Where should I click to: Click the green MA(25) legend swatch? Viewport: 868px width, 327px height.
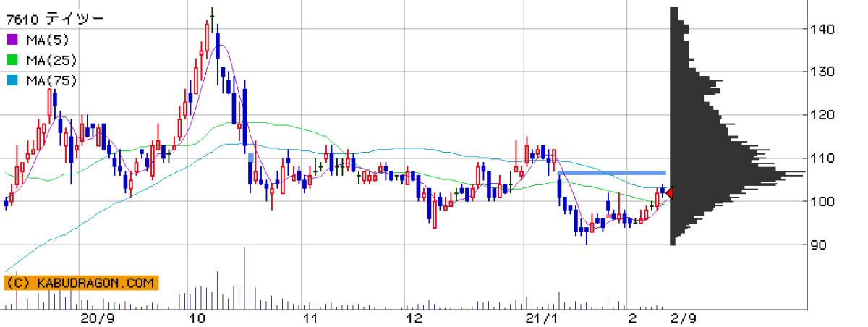pos(12,60)
